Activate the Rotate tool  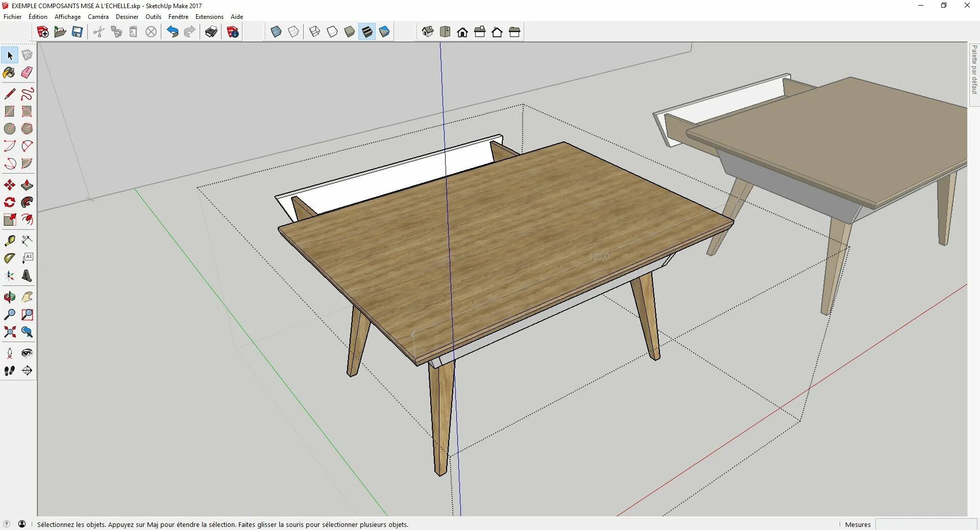(10, 202)
